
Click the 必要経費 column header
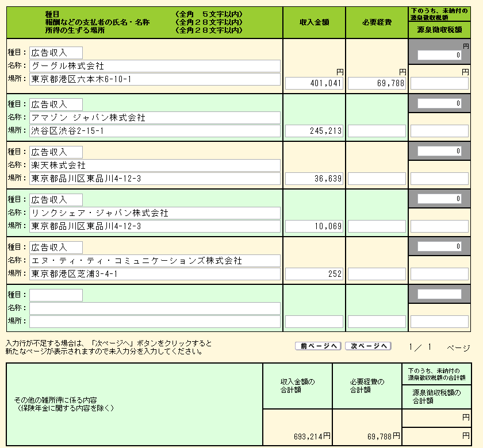point(377,22)
